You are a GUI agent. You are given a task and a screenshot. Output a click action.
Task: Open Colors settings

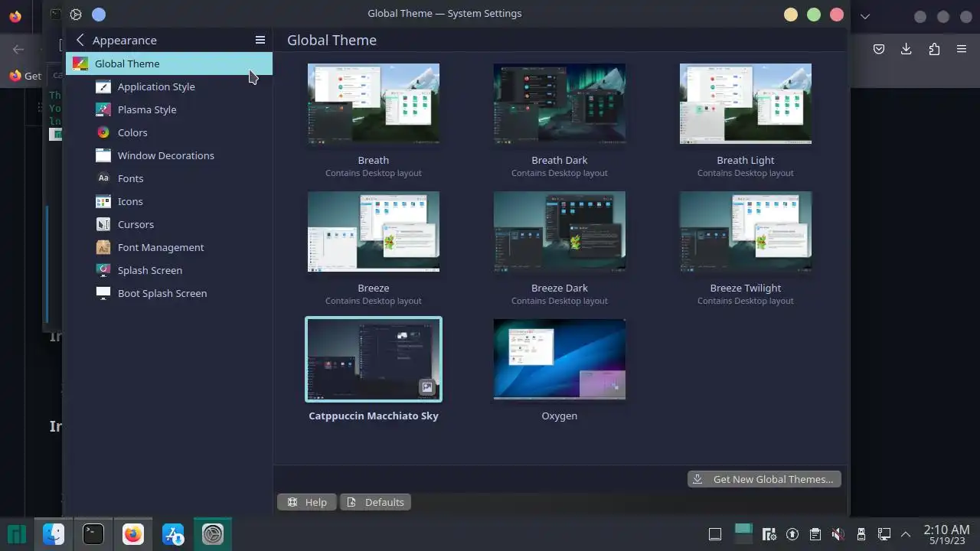pos(169,132)
